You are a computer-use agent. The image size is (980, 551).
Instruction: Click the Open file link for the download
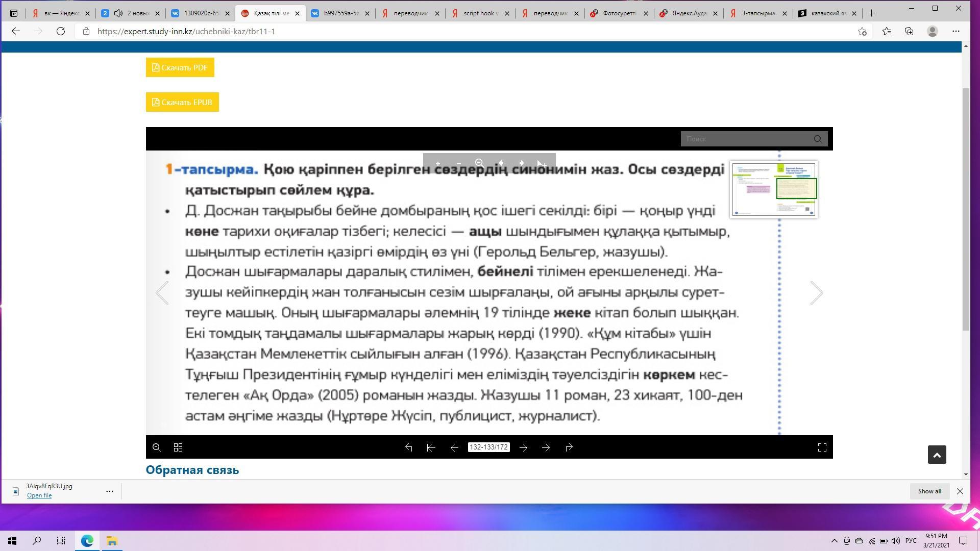click(x=39, y=495)
